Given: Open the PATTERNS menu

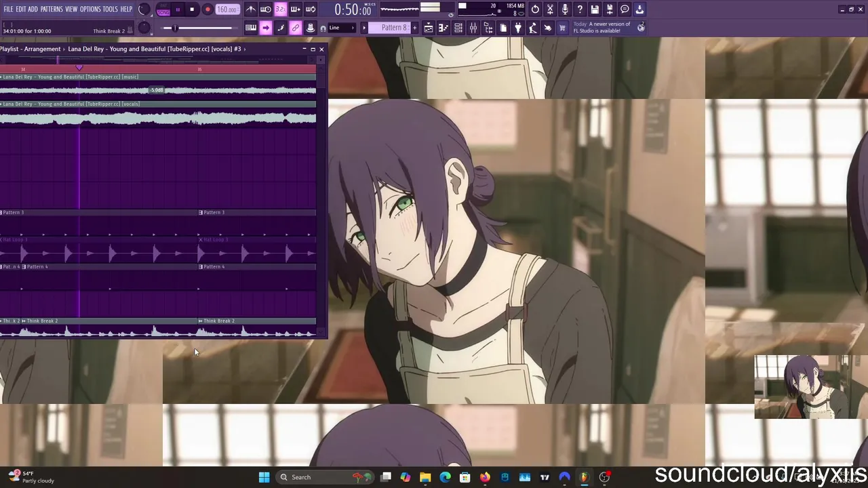Looking at the screenshot, I should pyautogui.click(x=52, y=9).
